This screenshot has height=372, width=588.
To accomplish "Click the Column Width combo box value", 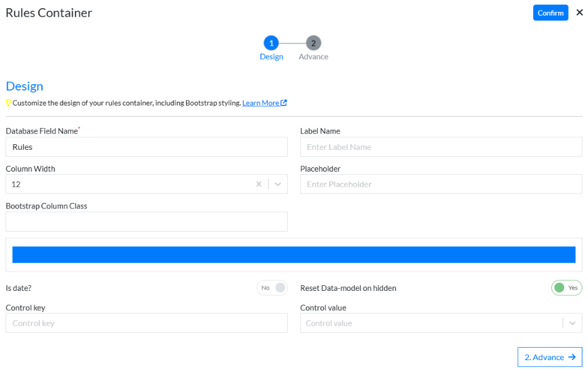I will click(125, 184).
